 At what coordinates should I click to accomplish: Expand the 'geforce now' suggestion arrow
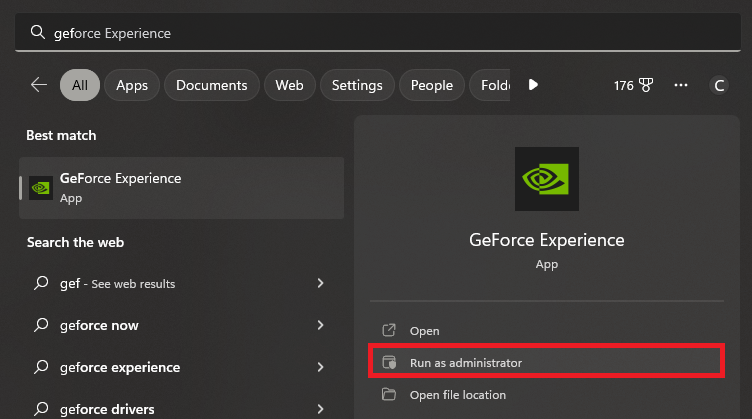click(320, 325)
